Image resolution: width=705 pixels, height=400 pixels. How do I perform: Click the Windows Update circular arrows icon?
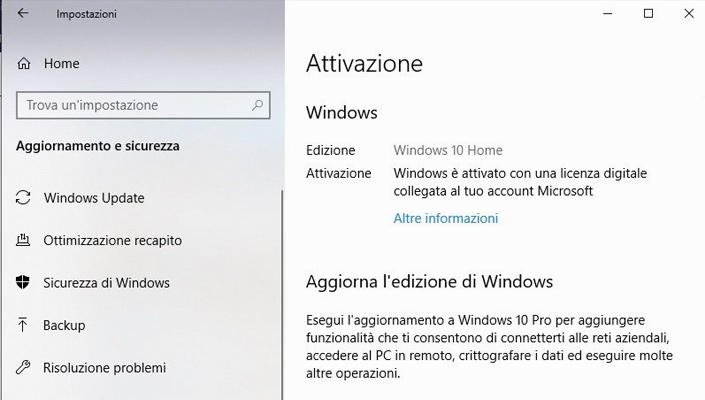(x=23, y=198)
